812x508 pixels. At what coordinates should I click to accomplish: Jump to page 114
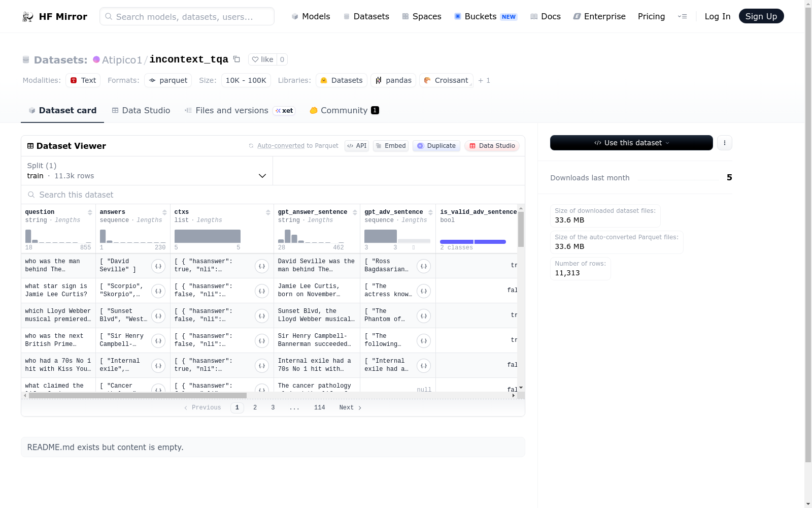(x=319, y=407)
